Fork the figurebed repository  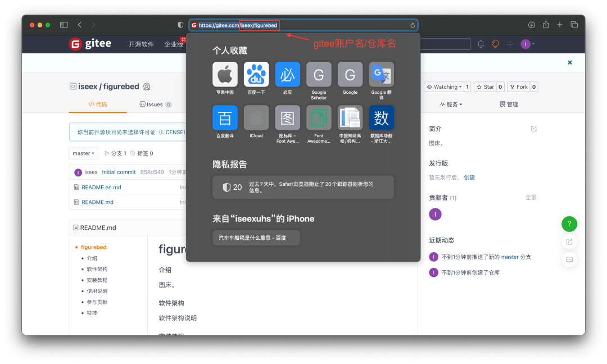tap(518, 87)
